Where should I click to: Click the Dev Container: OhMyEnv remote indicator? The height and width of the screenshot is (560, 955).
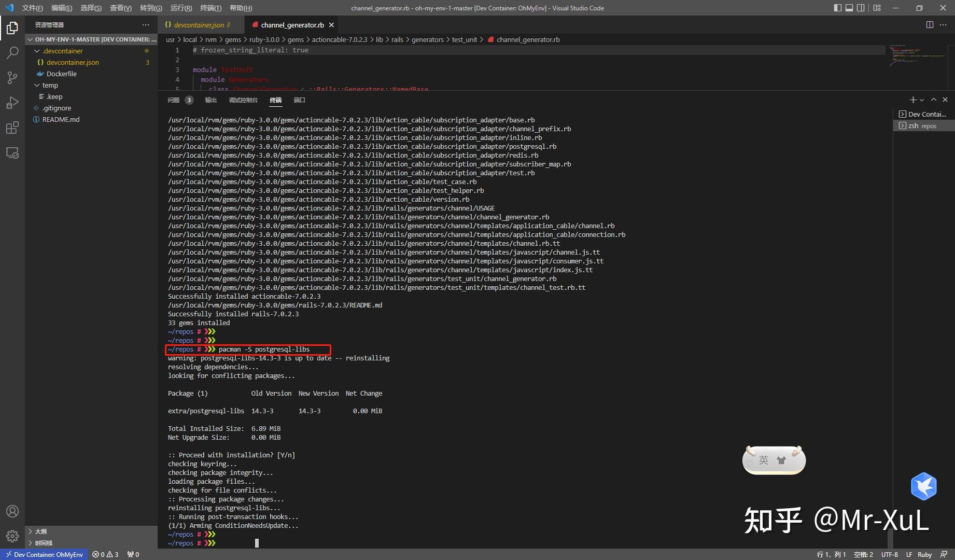45,554
